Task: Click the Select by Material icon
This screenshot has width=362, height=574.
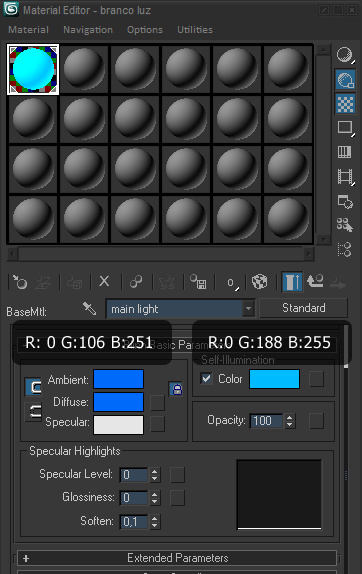Action: click(345, 225)
